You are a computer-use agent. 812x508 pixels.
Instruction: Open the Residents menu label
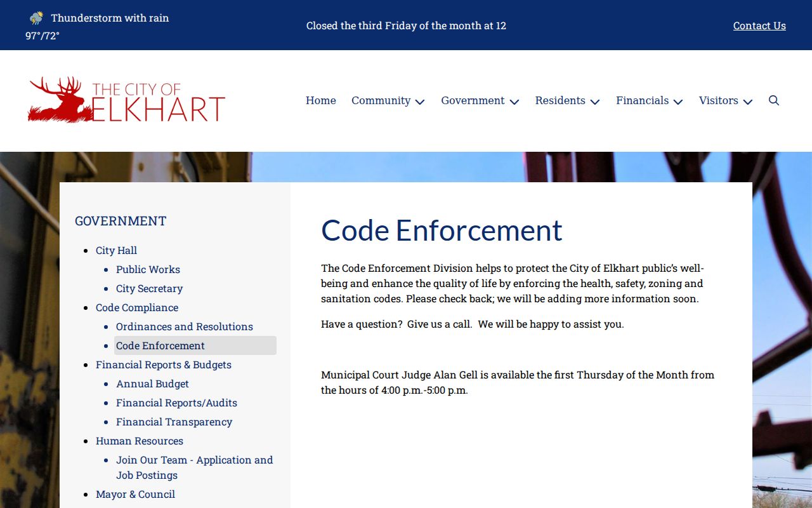click(560, 100)
